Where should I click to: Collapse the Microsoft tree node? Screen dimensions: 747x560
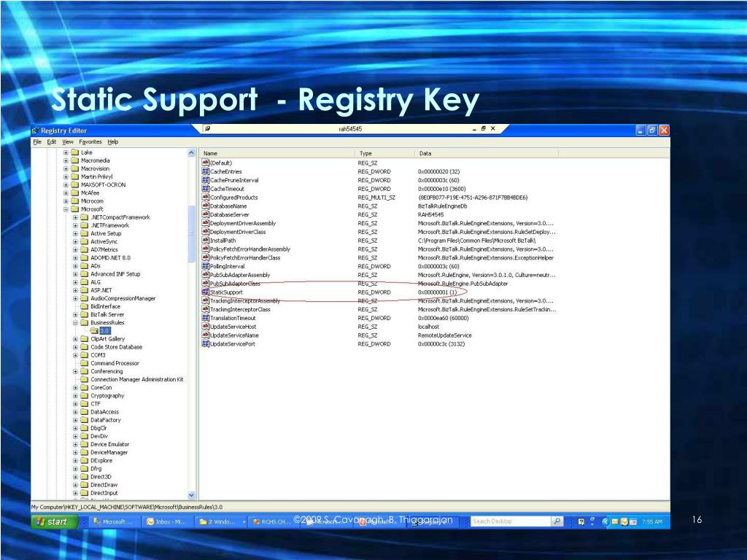[x=66, y=209]
